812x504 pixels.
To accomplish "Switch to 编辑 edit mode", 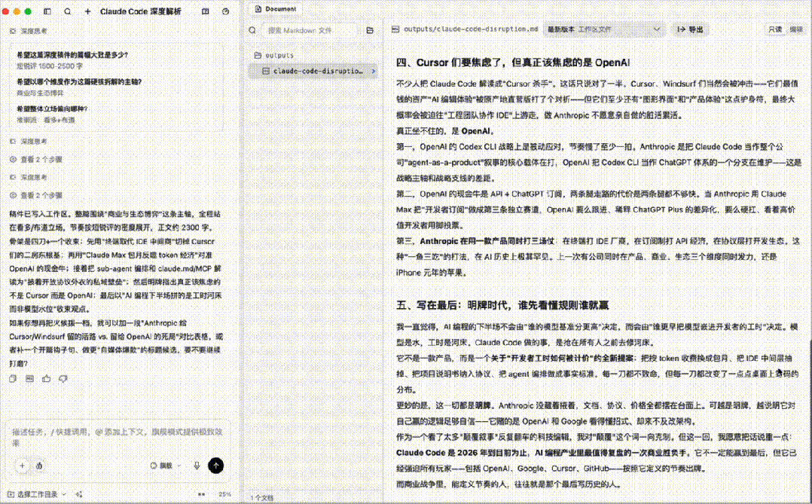I will 796,29.
